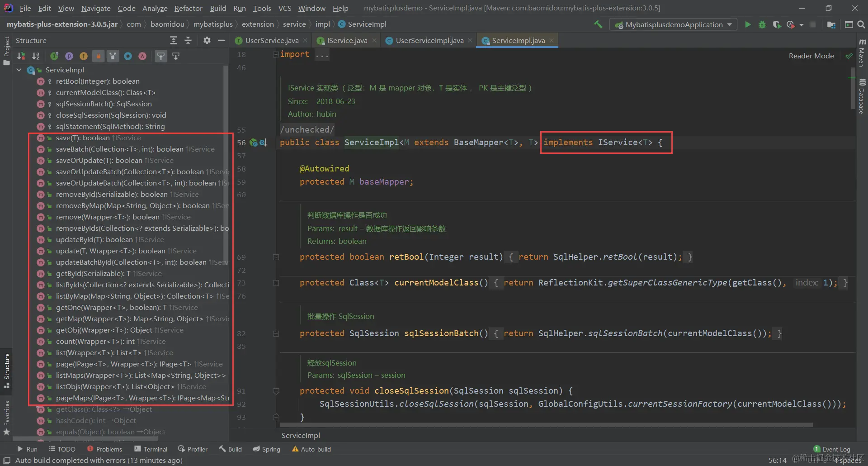Open Search Everywhere magnifier icon
The image size is (868, 466).
point(861,24)
